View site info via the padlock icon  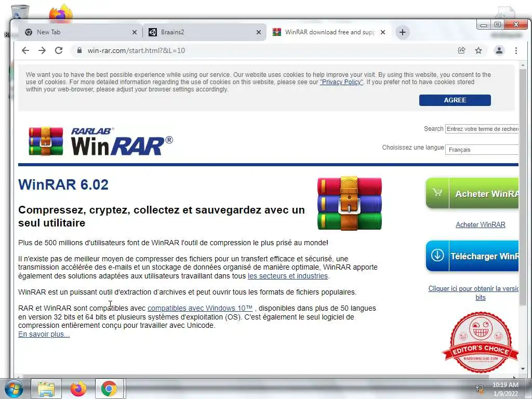coord(79,50)
